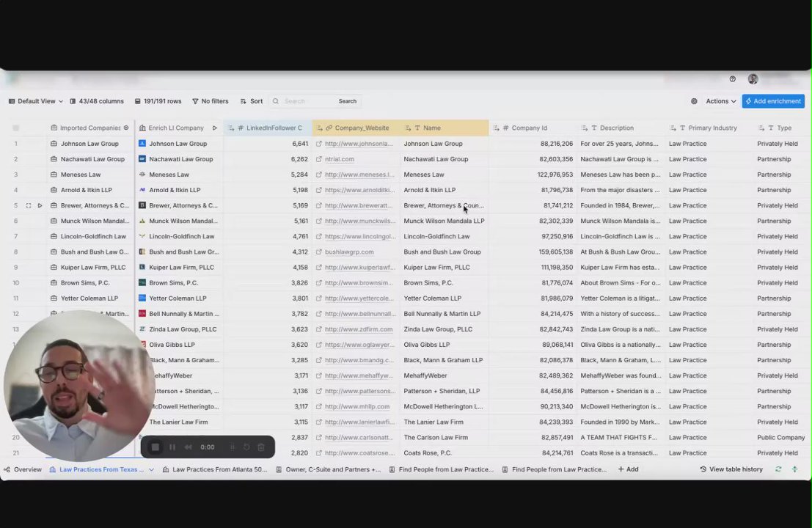Click the refresh icon near View table history

778,469
